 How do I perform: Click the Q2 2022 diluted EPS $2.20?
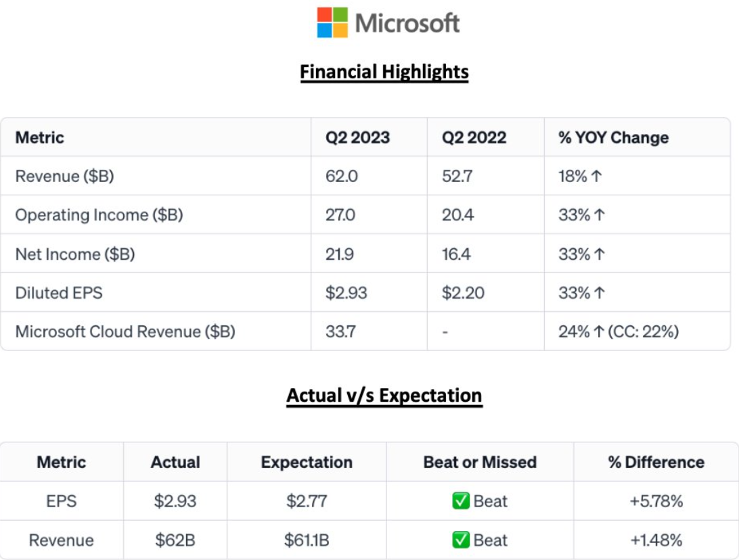463,293
